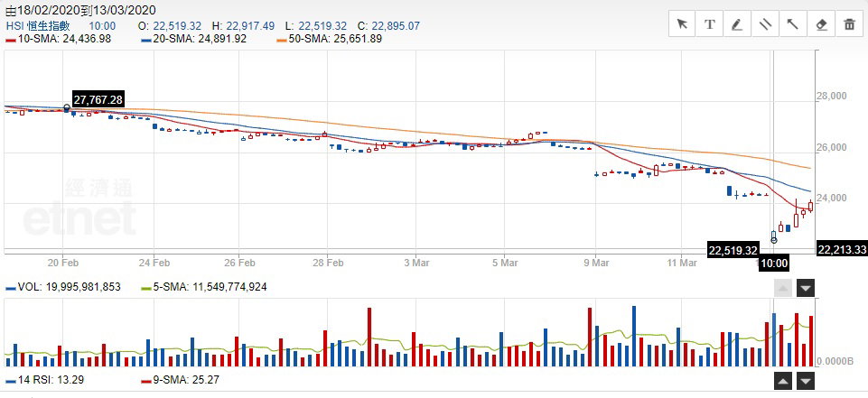Click the 24,000 price axis label

(832, 198)
